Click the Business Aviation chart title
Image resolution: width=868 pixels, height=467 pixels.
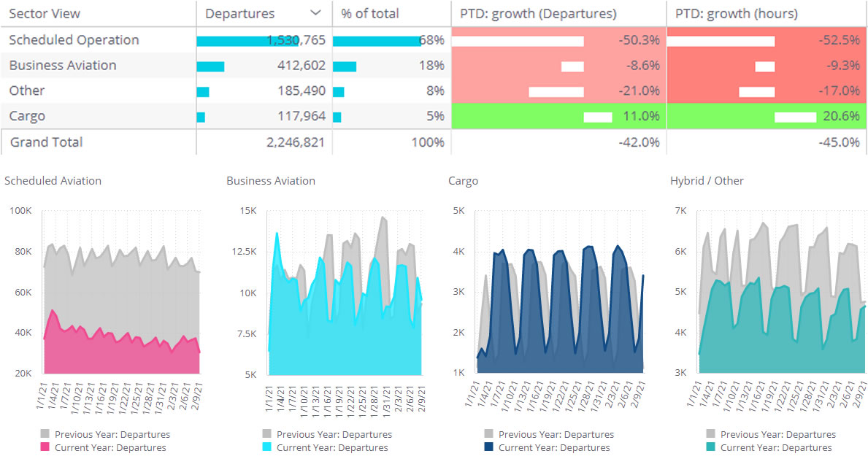pyautogui.click(x=271, y=181)
